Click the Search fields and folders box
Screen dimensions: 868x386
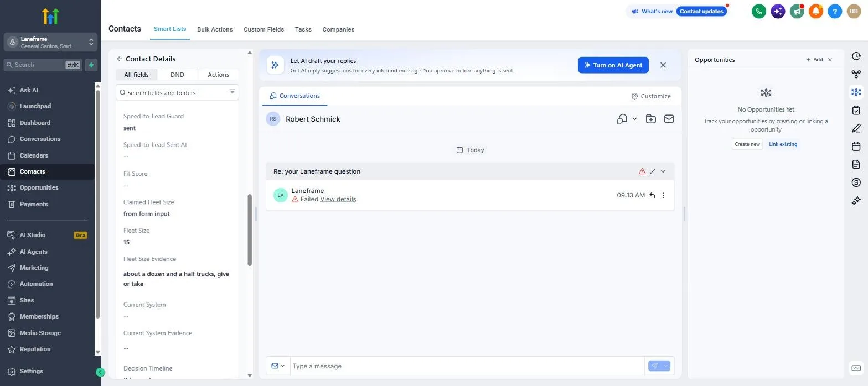click(x=177, y=92)
